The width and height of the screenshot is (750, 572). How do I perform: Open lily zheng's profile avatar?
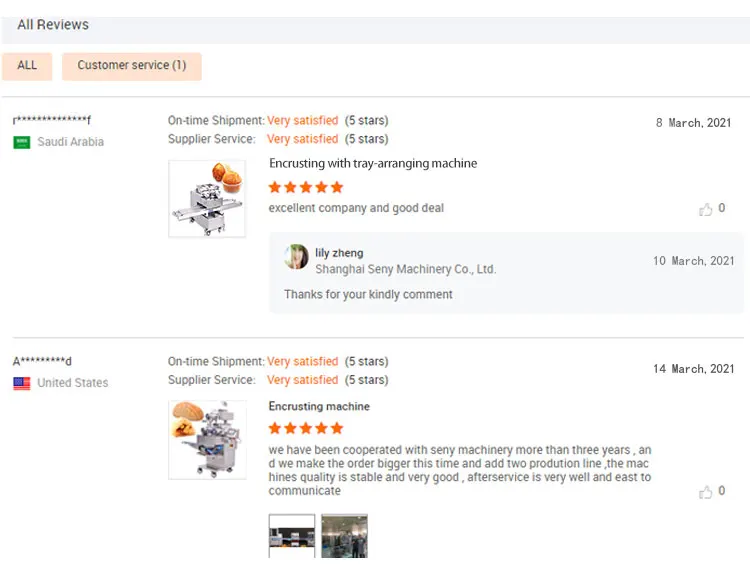pyautogui.click(x=296, y=257)
